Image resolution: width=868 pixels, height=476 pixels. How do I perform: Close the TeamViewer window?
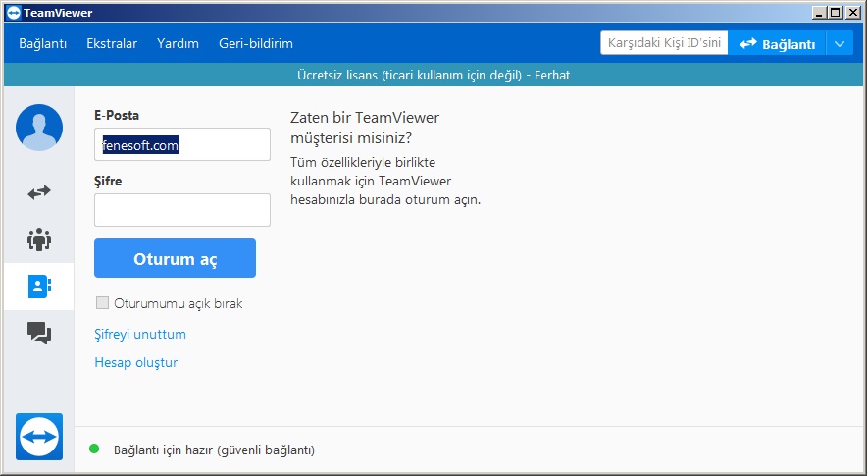(853, 12)
